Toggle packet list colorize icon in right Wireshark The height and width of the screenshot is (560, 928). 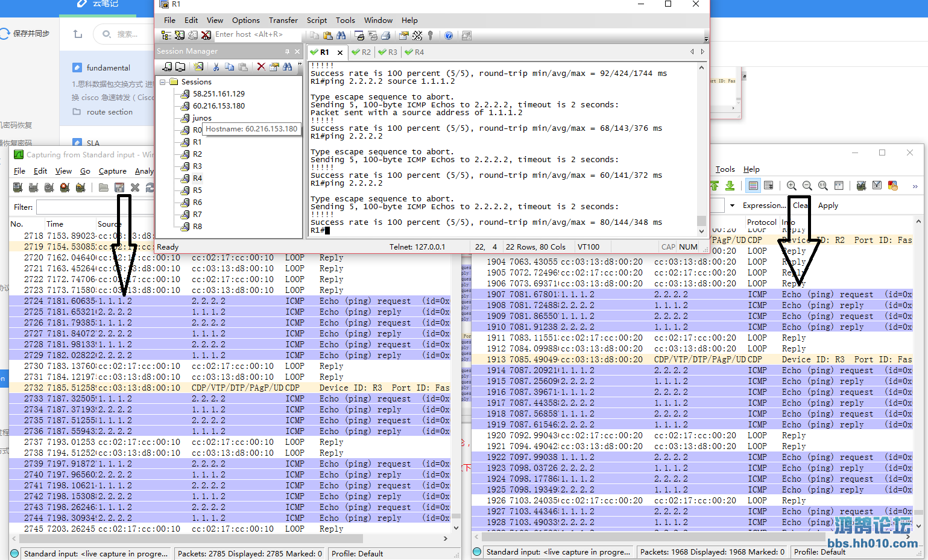point(753,186)
